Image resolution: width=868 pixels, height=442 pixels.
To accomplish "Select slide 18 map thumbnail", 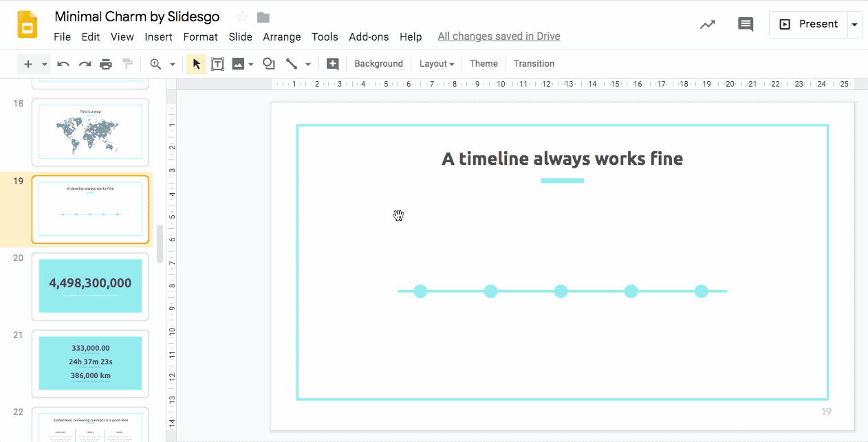I will point(90,132).
